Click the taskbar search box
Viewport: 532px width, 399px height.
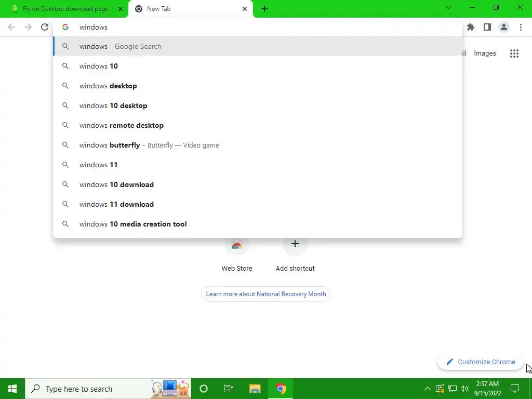pyautogui.click(x=108, y=389)
